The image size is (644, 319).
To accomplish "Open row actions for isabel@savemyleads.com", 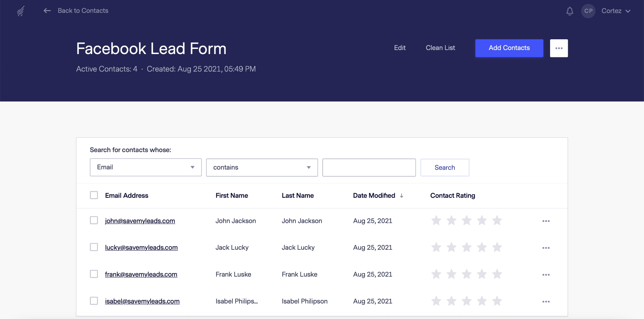I will (x=546, y=302).
